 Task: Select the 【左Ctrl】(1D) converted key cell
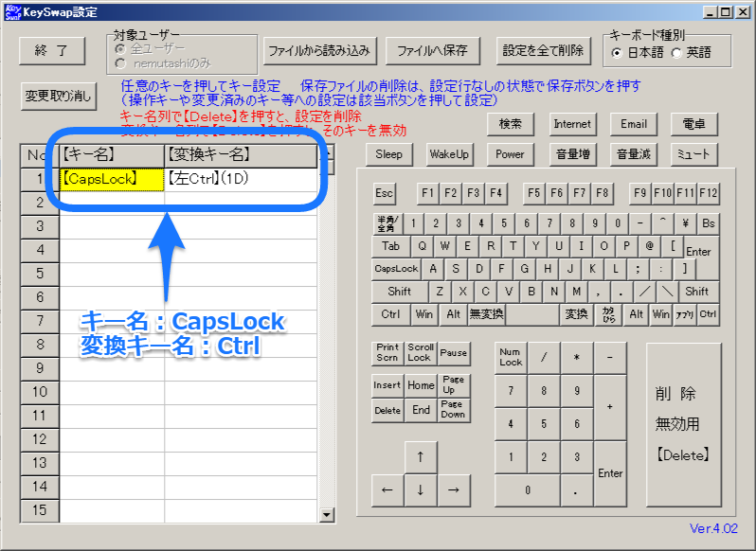241,180
